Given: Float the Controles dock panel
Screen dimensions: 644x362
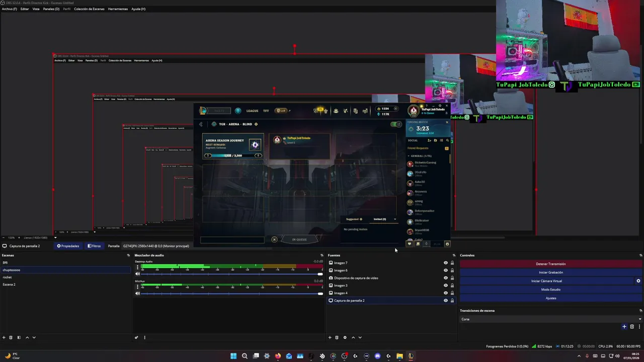Looking at the screenshot, I should click(640, 255).
